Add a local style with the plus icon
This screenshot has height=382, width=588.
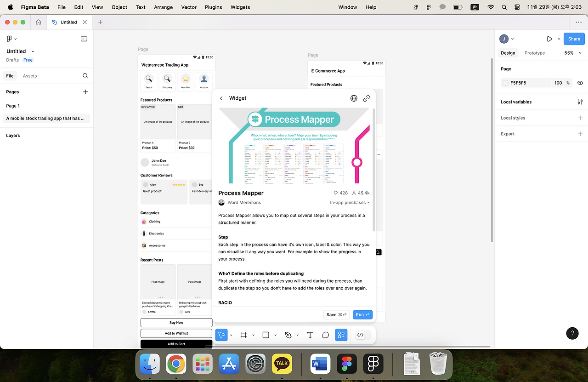tap(580, 118)
